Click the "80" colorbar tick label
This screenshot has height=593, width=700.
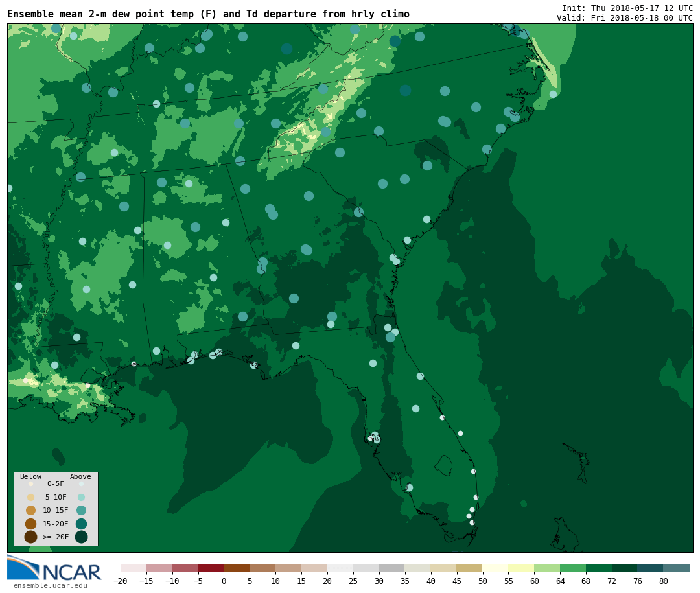tap(664, 581)
